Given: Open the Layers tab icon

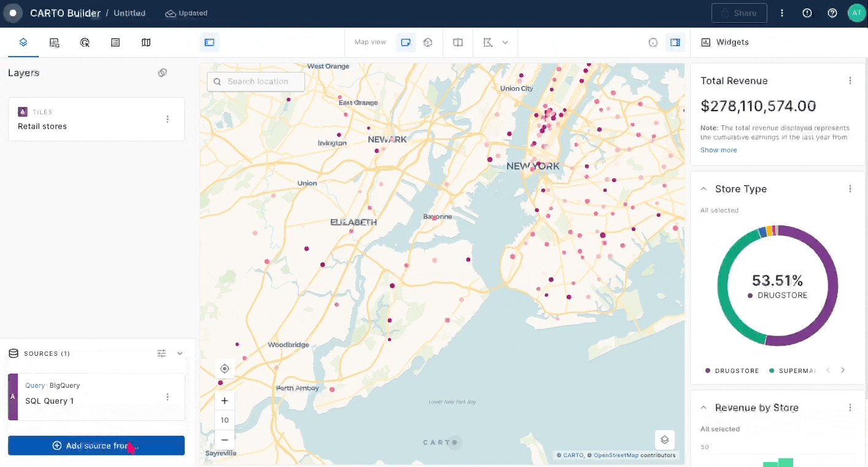Looking at the screenshot, I should [23, 42].
